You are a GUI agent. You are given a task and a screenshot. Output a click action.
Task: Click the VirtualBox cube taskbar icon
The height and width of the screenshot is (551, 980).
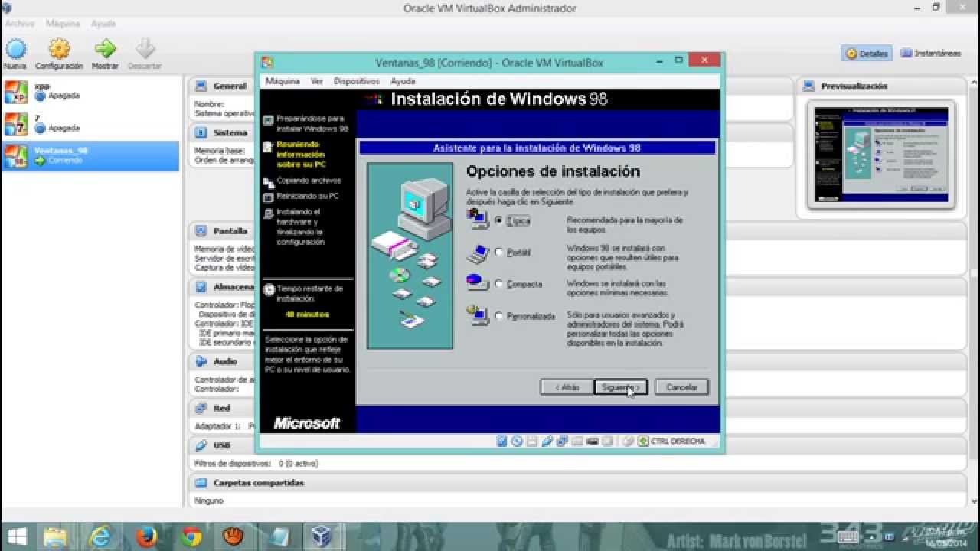322,536
